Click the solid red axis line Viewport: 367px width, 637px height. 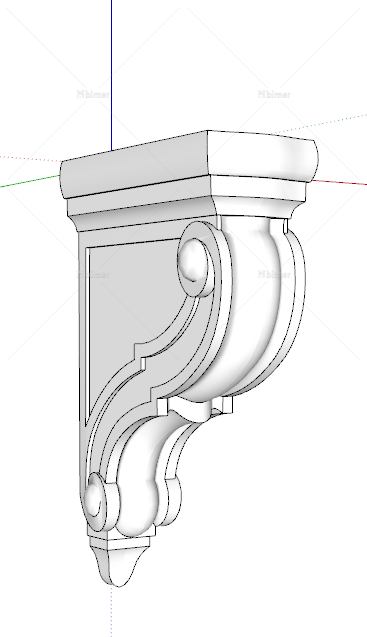339,182
